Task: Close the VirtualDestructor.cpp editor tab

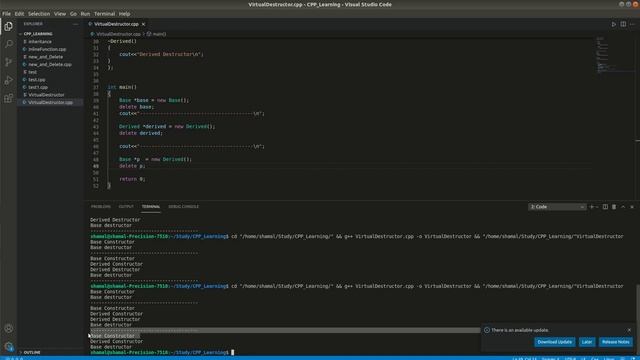Action: [143, 24]
